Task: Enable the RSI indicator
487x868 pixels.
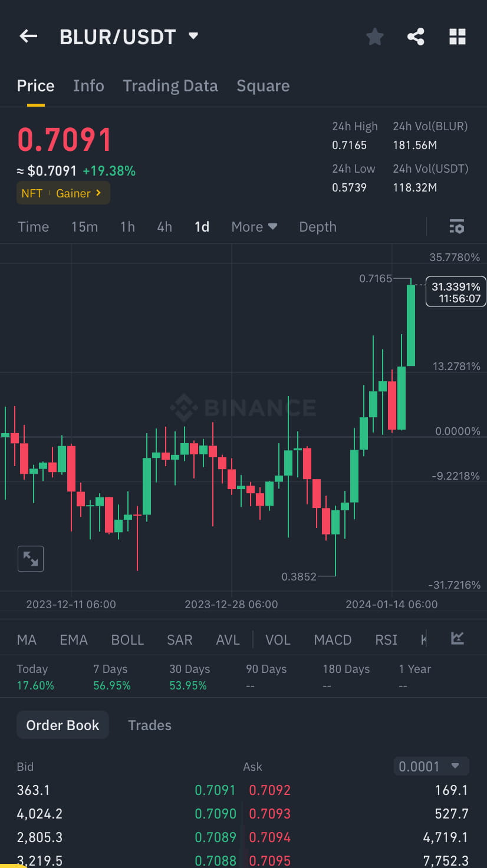Action: coord(386,639)
